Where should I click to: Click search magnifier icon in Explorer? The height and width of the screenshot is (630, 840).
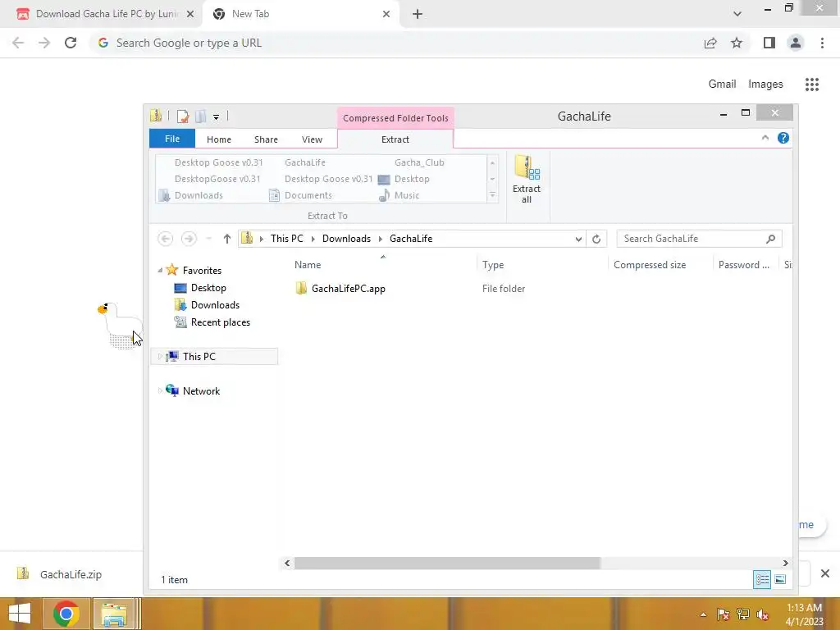coord(771,239)
